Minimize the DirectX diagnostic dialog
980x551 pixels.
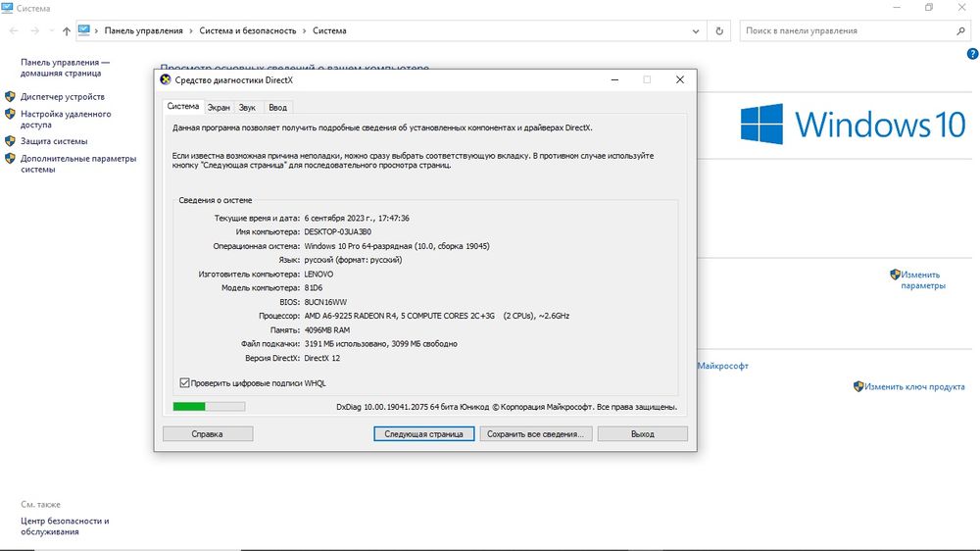(615, 80)
